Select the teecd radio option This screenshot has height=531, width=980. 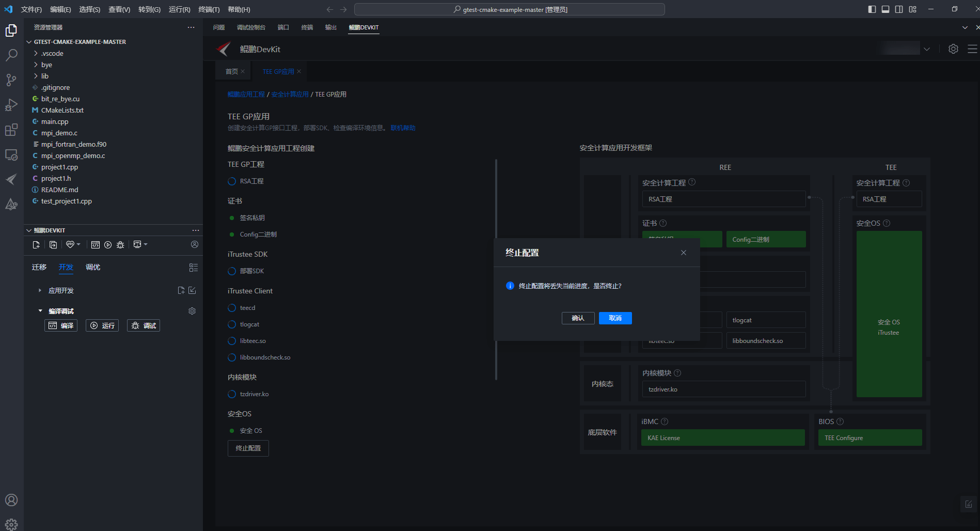click(x=232, y=308)
